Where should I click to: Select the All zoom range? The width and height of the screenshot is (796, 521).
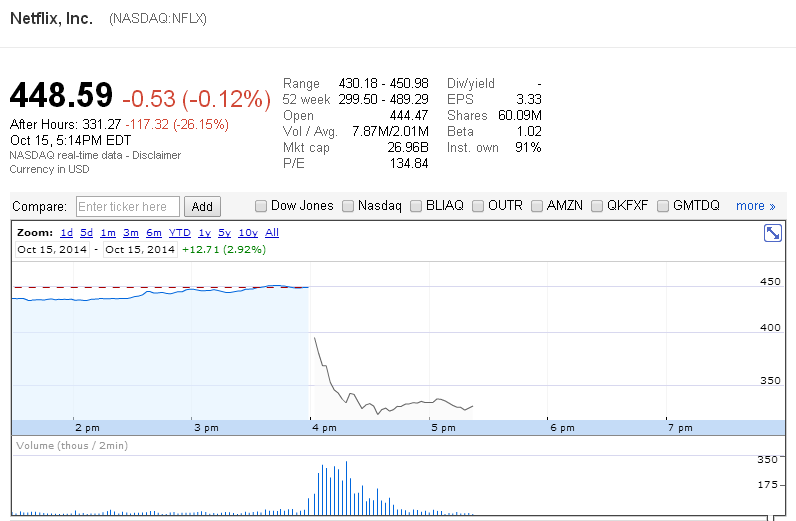coord(272,233)
